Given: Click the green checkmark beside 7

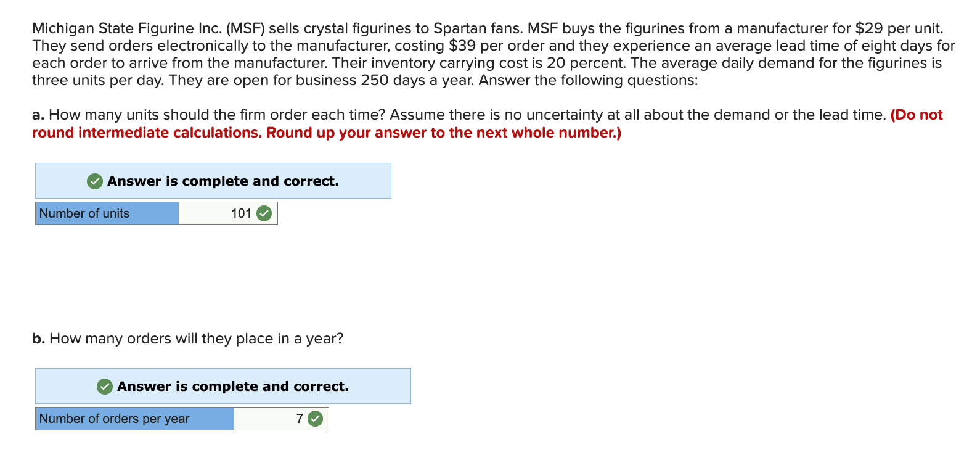Looking at the screenshot, I should point(315,419).
